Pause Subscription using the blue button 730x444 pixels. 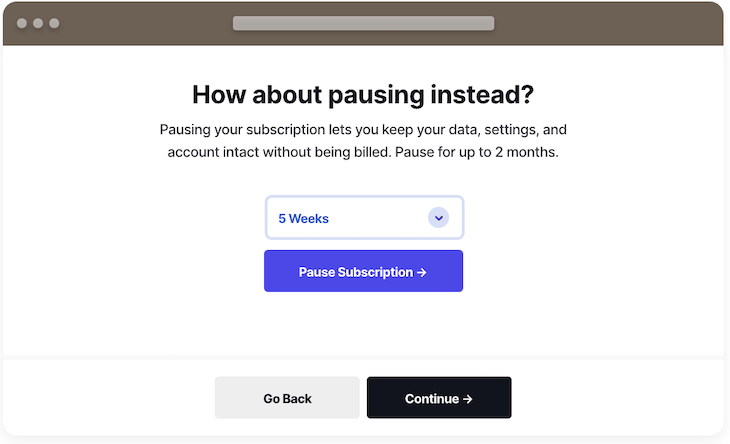point(364,271)
